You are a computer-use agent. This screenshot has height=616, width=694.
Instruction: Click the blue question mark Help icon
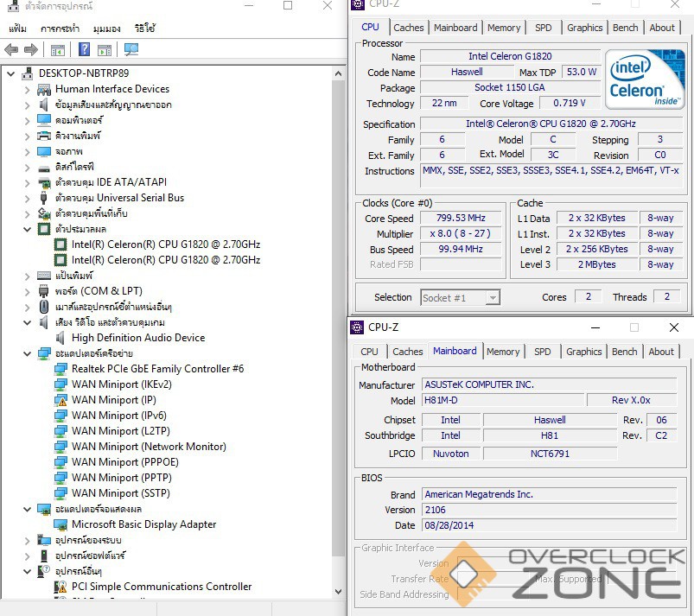tap(84, 50)
